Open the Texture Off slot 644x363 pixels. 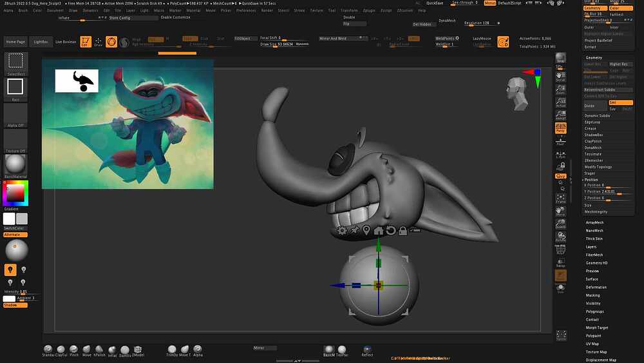pyautogui.click(x=15, y=141)
